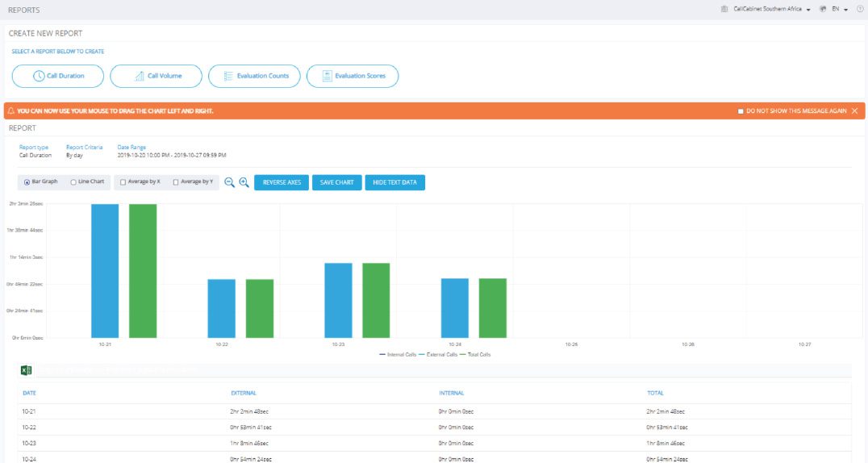
Task: Click the Hide Text Data button
Action: (x=394, y=183)
